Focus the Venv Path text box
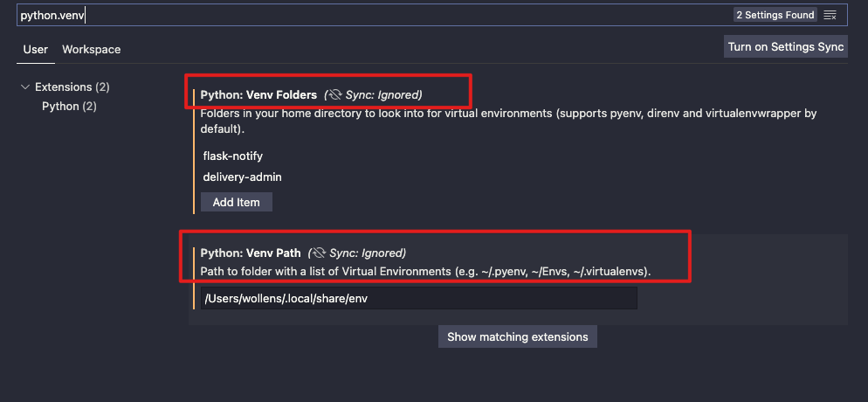The width and height of the screenshot is (868, 402). 418,299
